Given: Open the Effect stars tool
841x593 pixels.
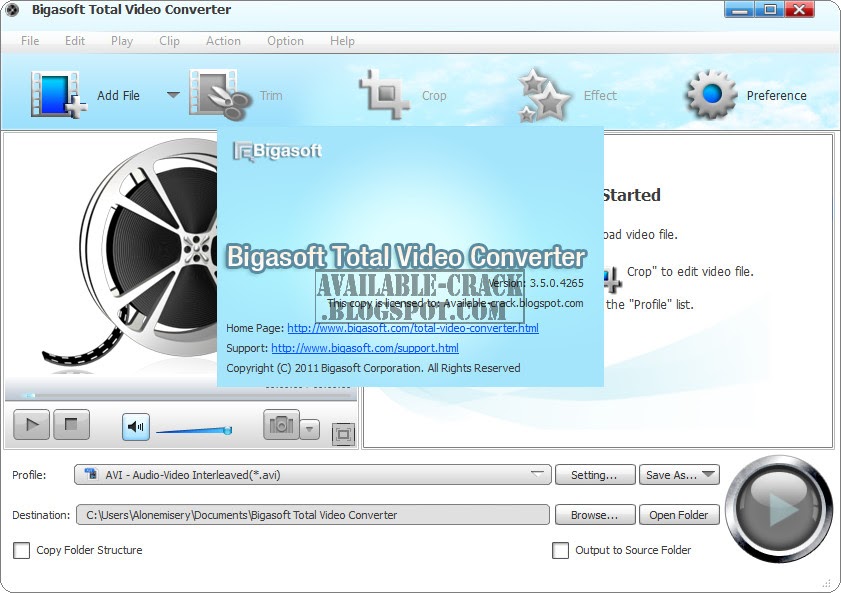Looking at the screenshot, I should point(543,95).
